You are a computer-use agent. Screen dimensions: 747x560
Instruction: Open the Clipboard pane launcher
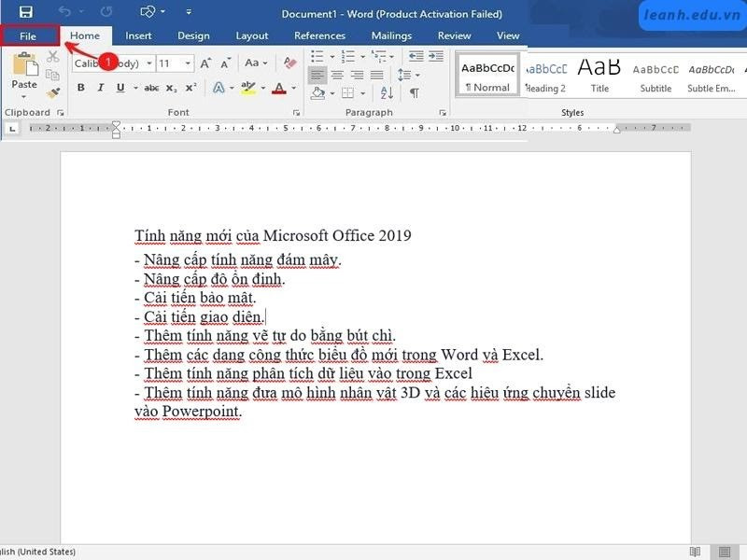click(61, 113)
